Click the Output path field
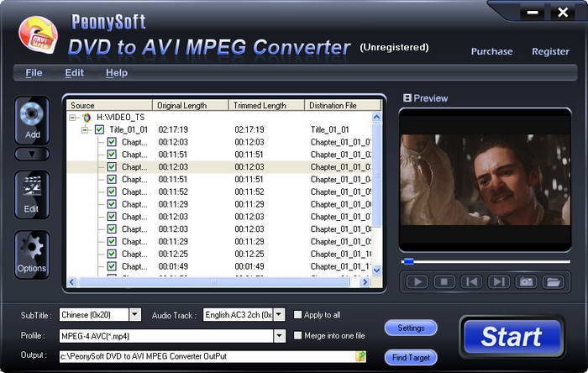The width and height of the screenshot is (588, 373). tap(207, 356)
